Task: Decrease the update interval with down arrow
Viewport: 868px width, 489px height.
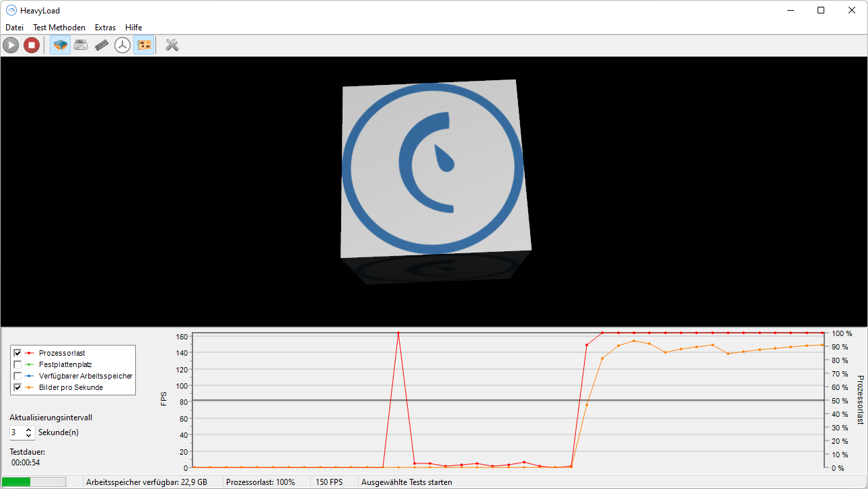Action: point(28,435)
